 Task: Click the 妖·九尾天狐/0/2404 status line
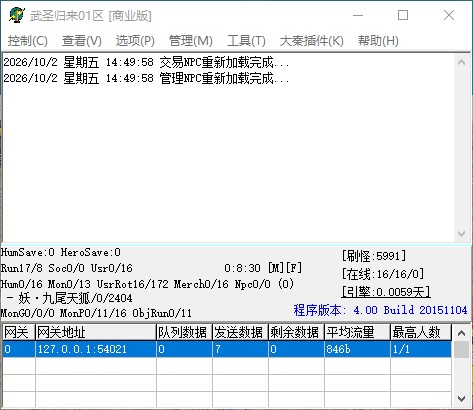[70, 298]
